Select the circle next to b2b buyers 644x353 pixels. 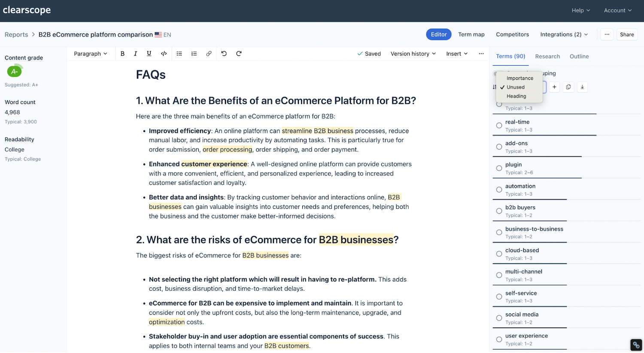pyautogui.click(x=499, y=211)
